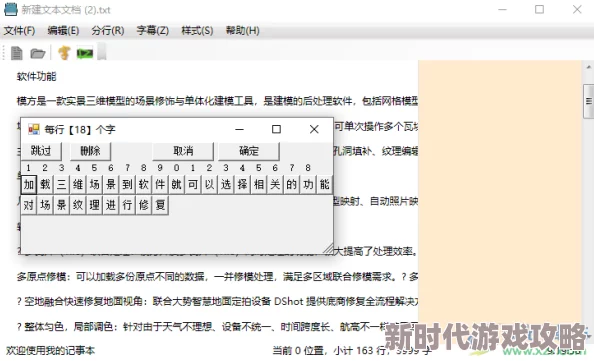Click the line starting with ? 空地融合快速修复
Image resolution: width=594 pixels, height=361 pixels.
(x=217, y=302)
